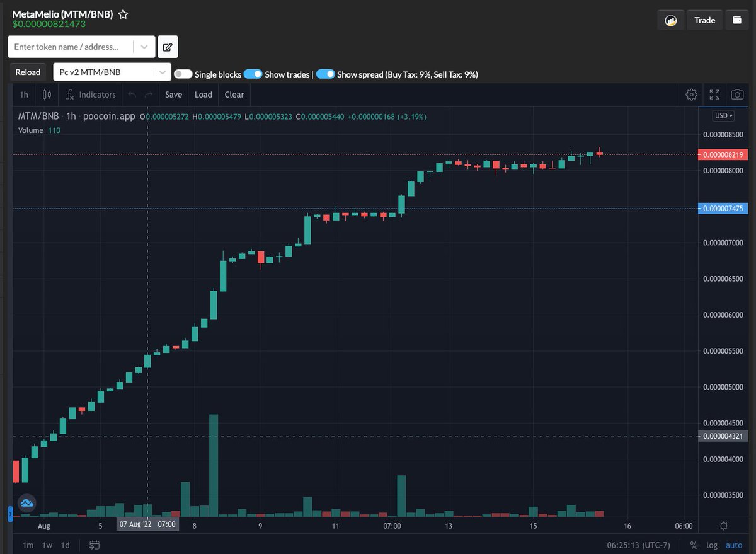Screen dimensions: 756x554
Task: Click the redo arrow in chart toolbar
Action: tap(149, 95)
